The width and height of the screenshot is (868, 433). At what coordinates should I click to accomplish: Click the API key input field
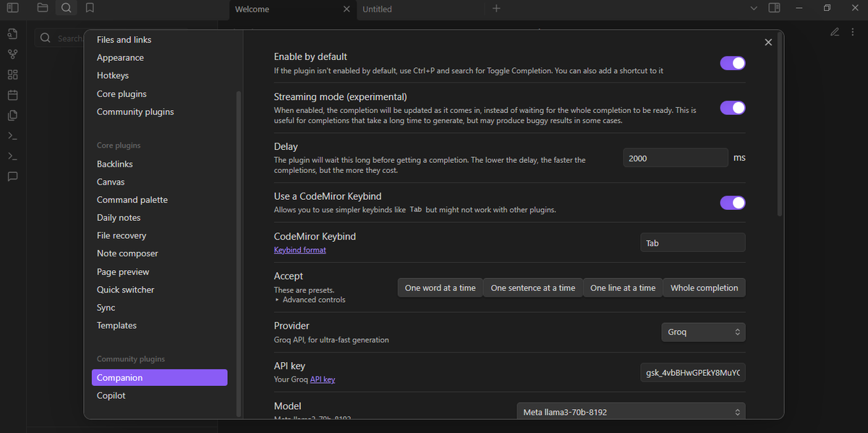693,373
